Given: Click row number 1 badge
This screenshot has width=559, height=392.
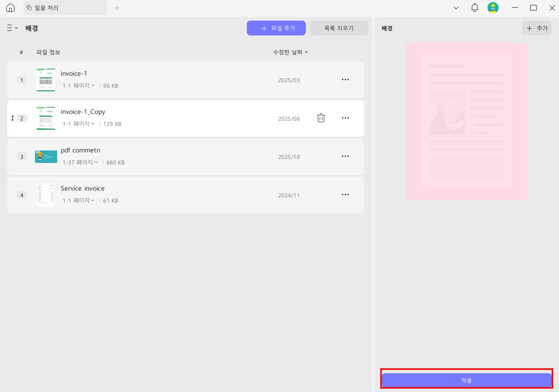Looking at the screenshot, I should click(22, 80).
